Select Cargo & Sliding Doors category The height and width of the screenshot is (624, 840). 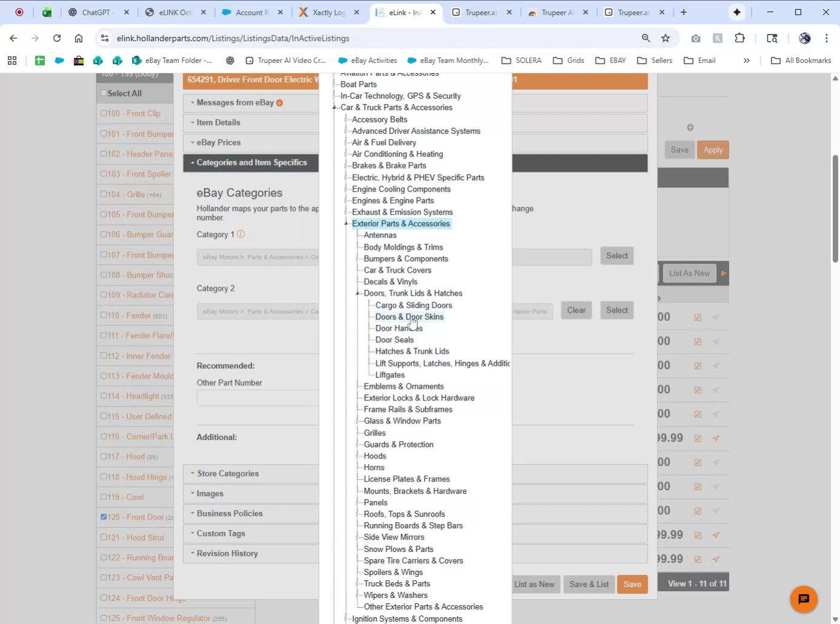pos(413,305)
